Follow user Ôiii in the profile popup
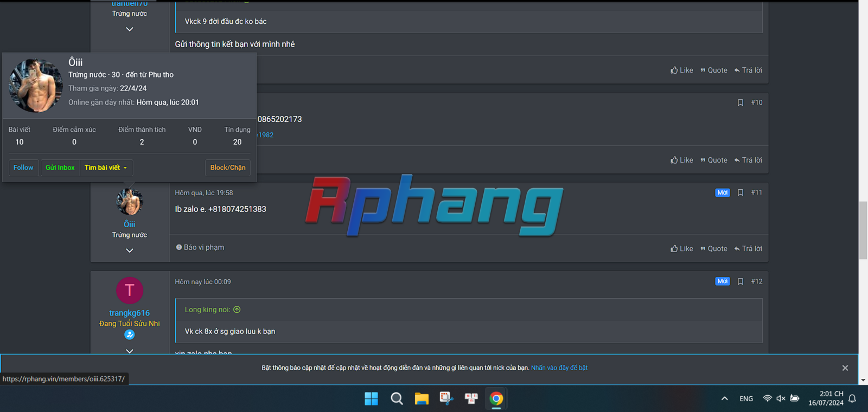The width and height of the screenshot is (868, 412). click(23, 168)
